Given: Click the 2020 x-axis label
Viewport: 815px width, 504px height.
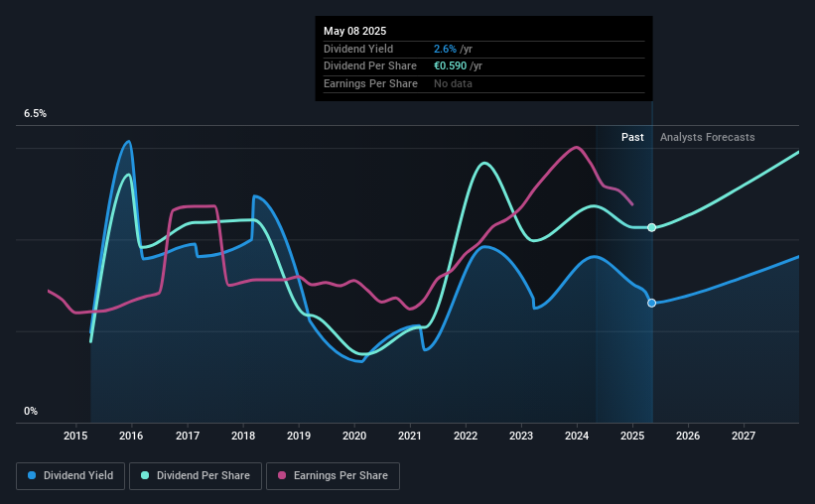Looking at the screenshot, I should (x=354, y=436).
